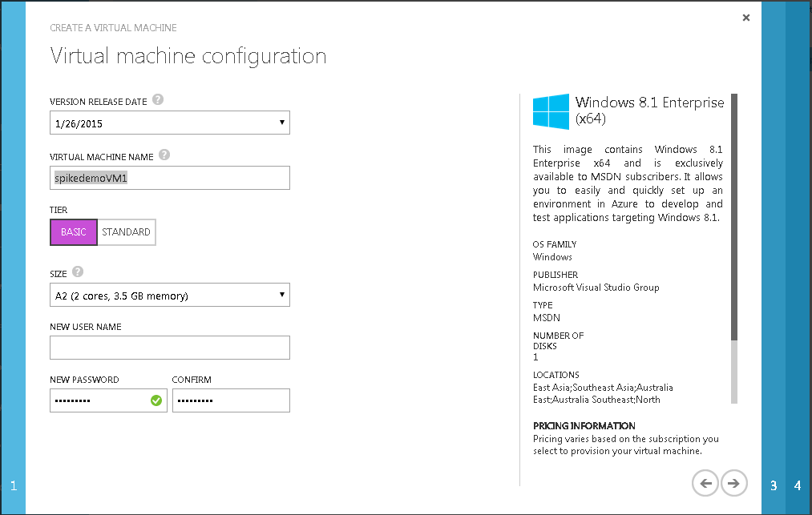812x515 pixels.
Task: Click 'East Asia;Southeast Asia;Australia' locations text
Action: click(603, 388)
